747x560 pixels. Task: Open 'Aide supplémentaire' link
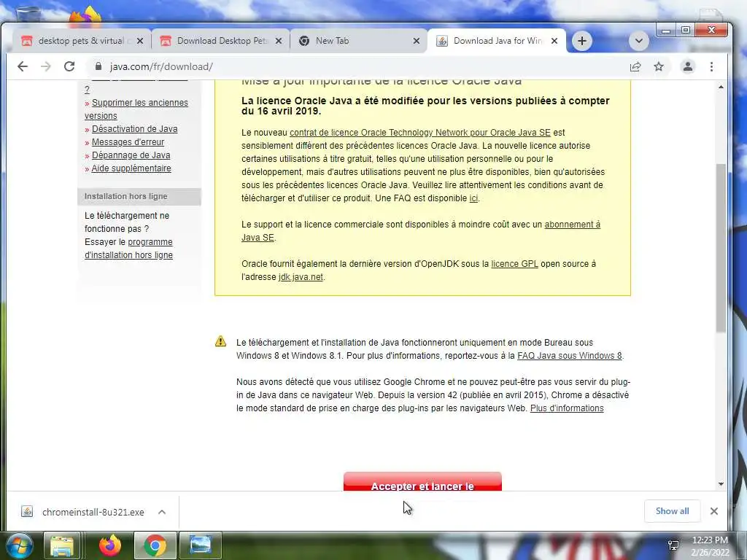(131, 168)
